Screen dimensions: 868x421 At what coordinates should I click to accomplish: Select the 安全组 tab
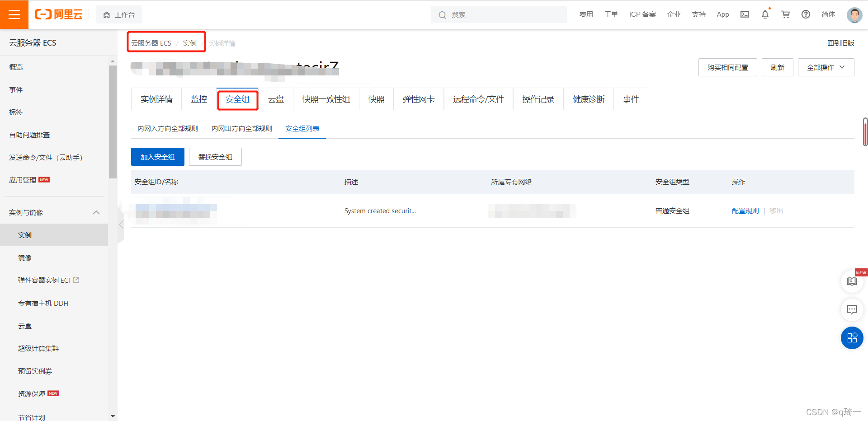[237, 99]
